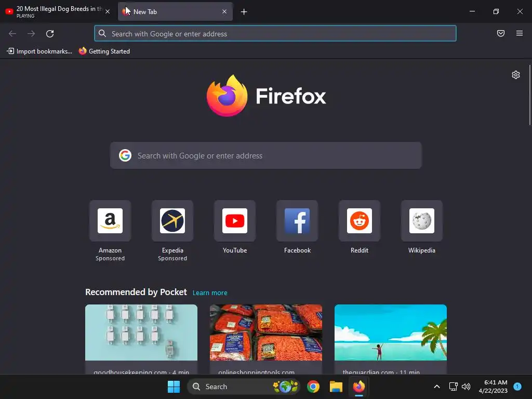Screen dimensions: 532x399
Task: Open the Wikipedia shortcut tile
Action: 422,221
